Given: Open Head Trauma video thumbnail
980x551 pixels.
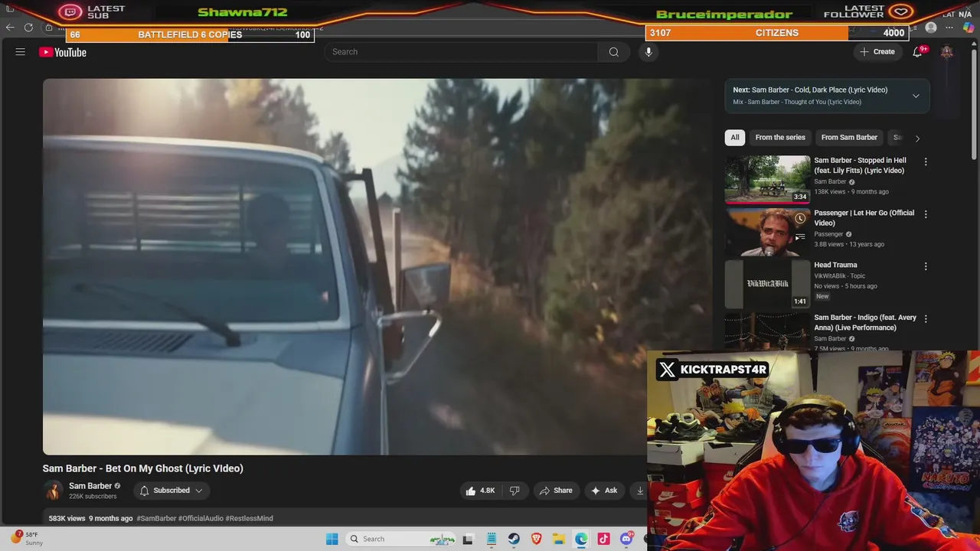Looking at the screenshot, I should (767, 284).
